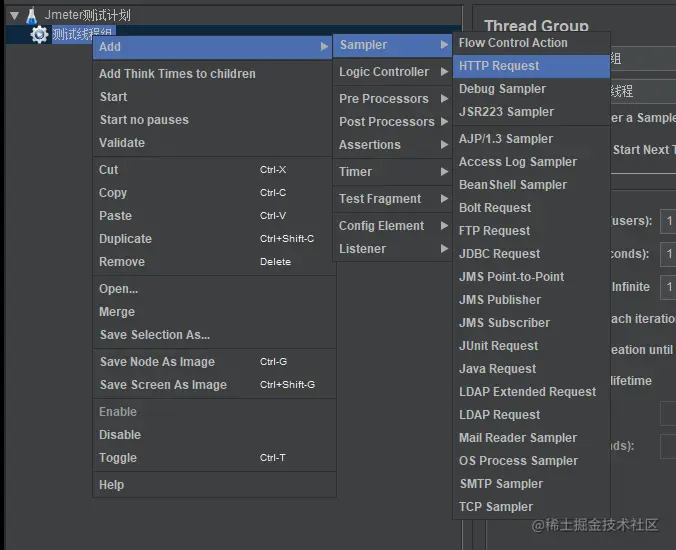The height and width of the screenshot is (550, 676).
Task: Select Debug Sampler
Action: [x=531, y=89]
